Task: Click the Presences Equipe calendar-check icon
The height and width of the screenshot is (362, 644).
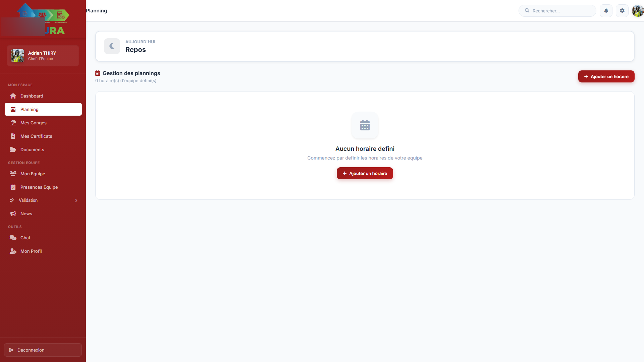Action: [x=13, y=187]
